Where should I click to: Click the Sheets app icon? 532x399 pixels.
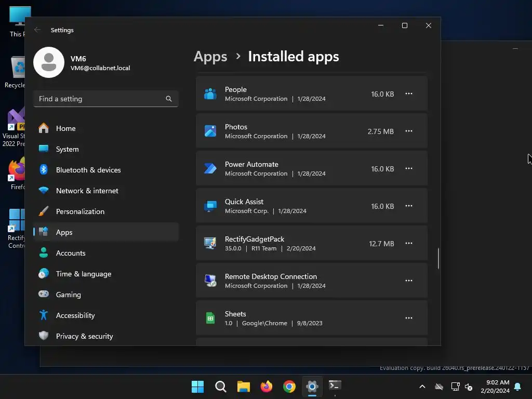(210, 318)
